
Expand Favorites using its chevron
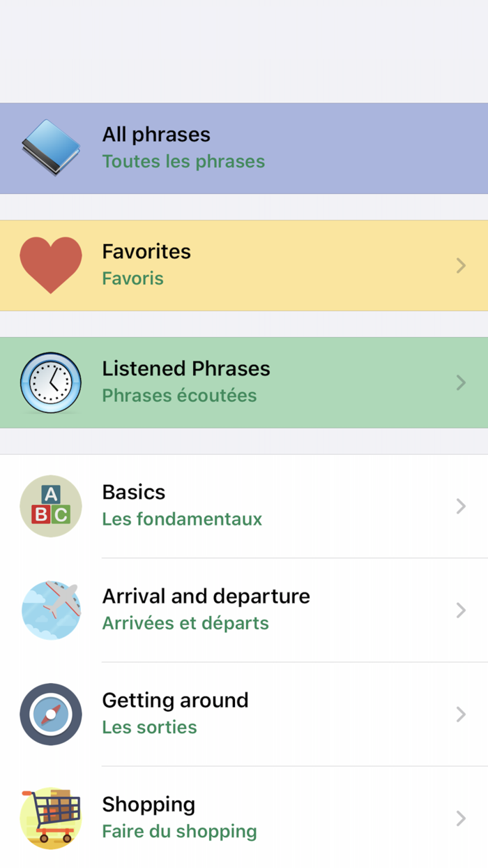[x=460, y=265]
